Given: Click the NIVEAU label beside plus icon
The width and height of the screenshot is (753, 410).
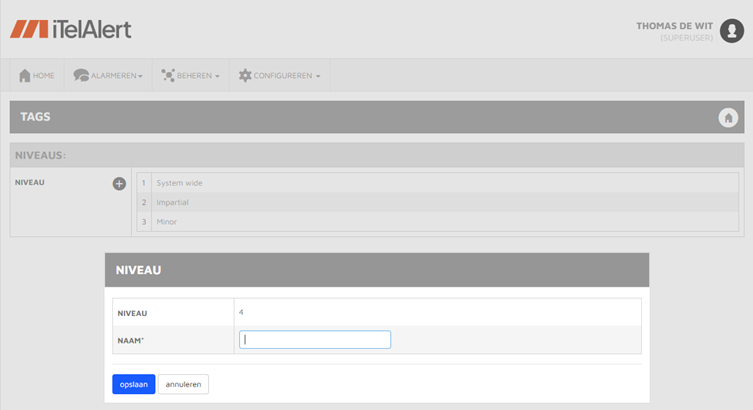Looking at the screenshot, I should pos(30,182).
